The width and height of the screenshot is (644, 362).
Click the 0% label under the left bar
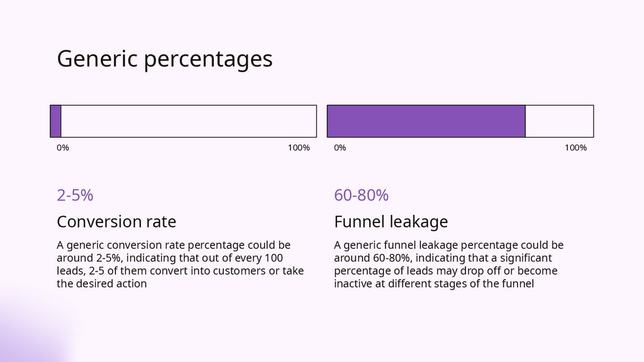(x=63, y=148)
